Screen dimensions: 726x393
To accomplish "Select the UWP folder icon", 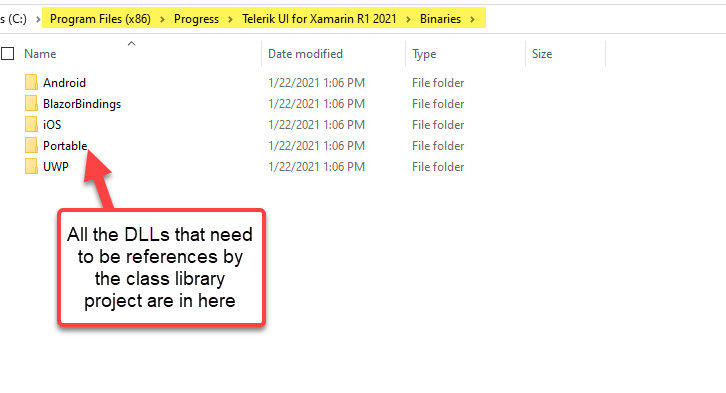I will (x=31, y=166).
